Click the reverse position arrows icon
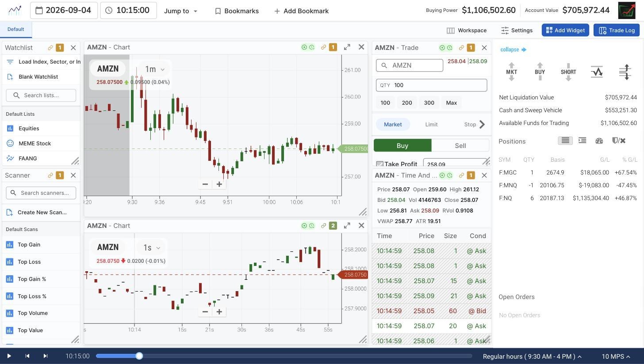 coord(625,72)
